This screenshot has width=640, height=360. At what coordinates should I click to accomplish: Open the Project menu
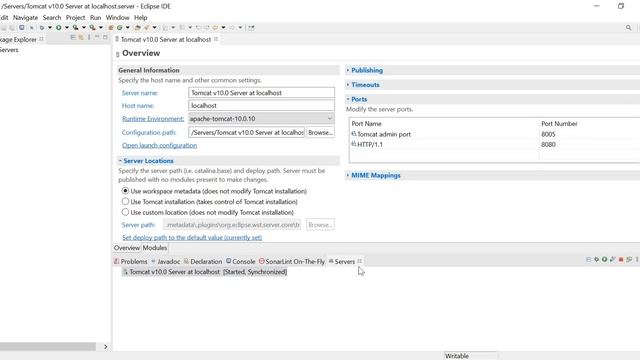pos(76,18)
